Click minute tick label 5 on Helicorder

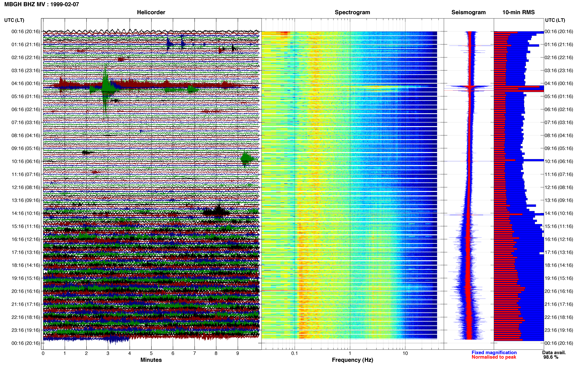151,353
